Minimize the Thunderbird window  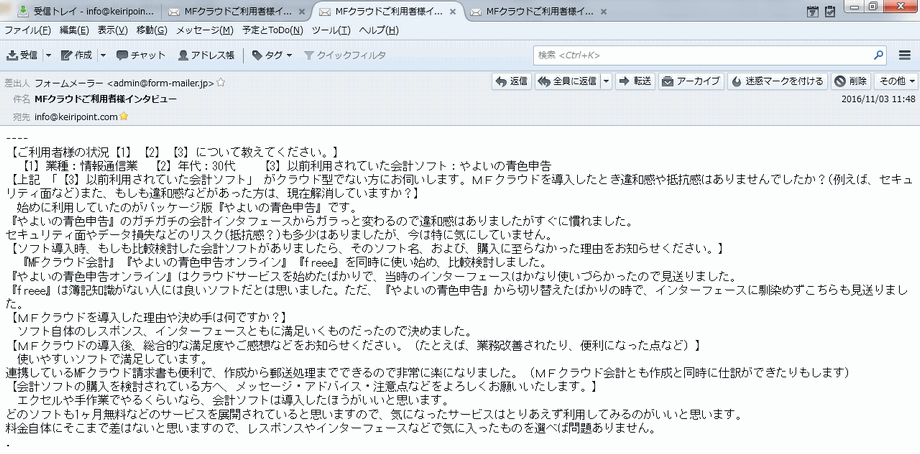point(854,6)
